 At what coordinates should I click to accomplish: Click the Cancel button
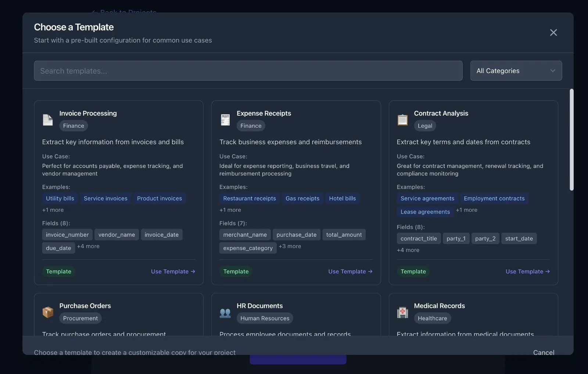click(x=544, y=352)
